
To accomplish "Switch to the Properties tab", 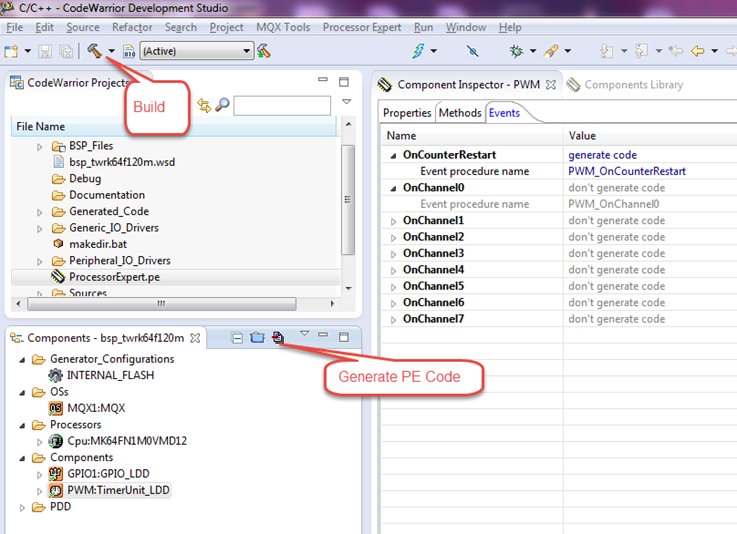I will pyautogui.click(x=407, y=113).
